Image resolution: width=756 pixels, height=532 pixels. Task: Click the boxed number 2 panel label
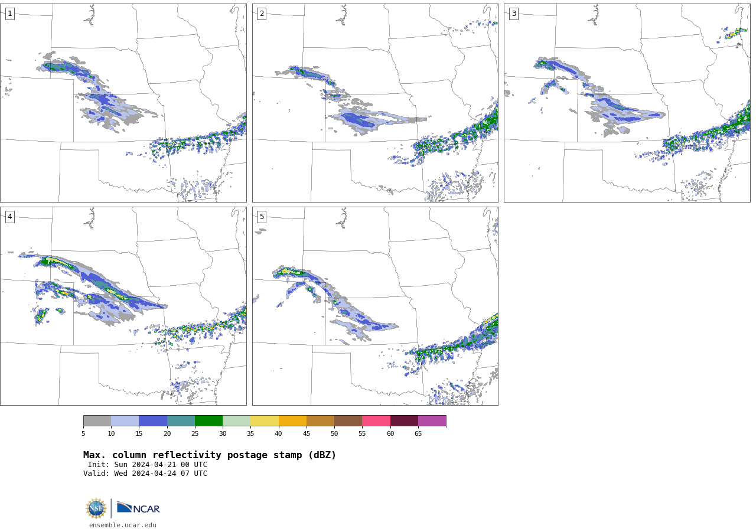(262, 14)
